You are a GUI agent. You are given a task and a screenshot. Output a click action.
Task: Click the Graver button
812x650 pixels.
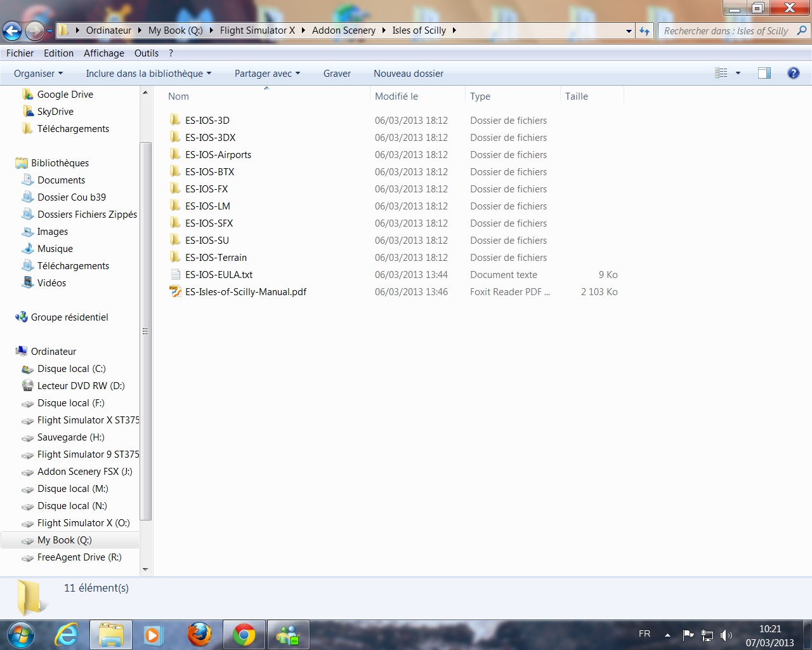[337, 74]
